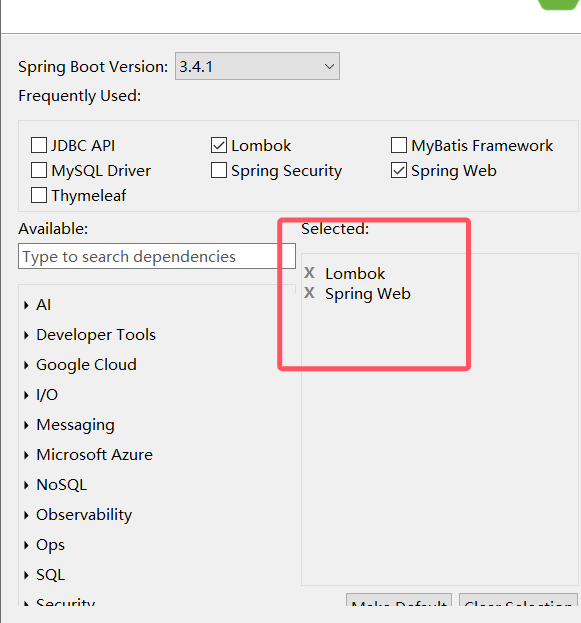Tick the Spring Security checkbox
The width and height of the screenshot is (581, 623).
pyautogui.click(x=219, y=170)
